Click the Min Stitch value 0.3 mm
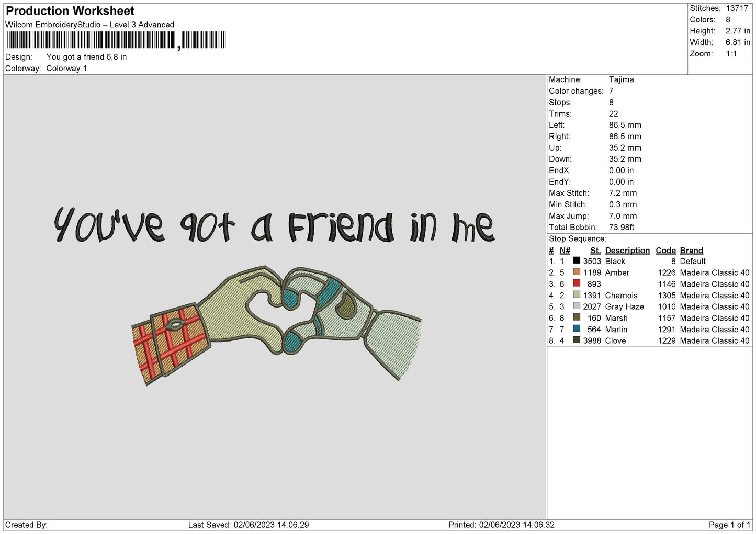The width and height of the screenshot is (756, 534). pos(623,204)
